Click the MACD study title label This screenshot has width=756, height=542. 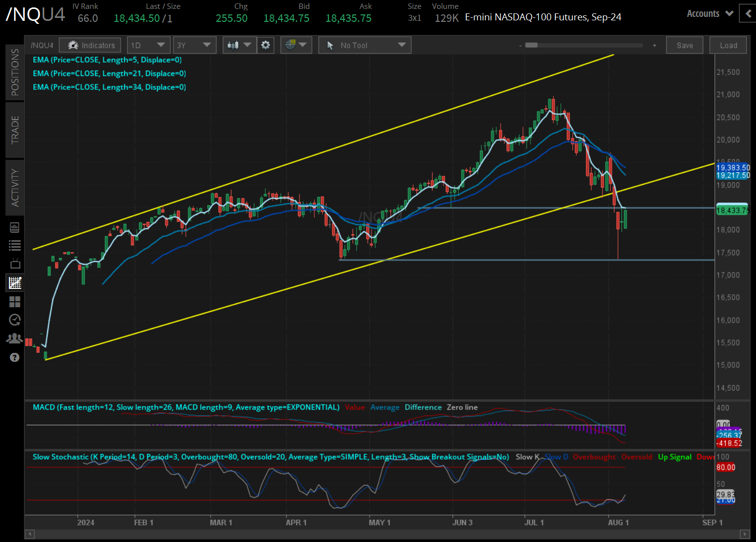point(186,407)
